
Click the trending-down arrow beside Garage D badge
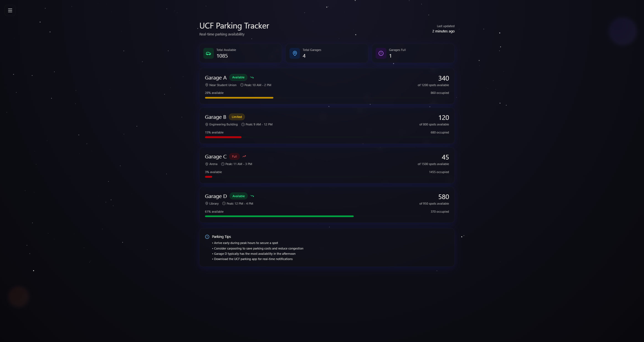click(x=252, y=196)
